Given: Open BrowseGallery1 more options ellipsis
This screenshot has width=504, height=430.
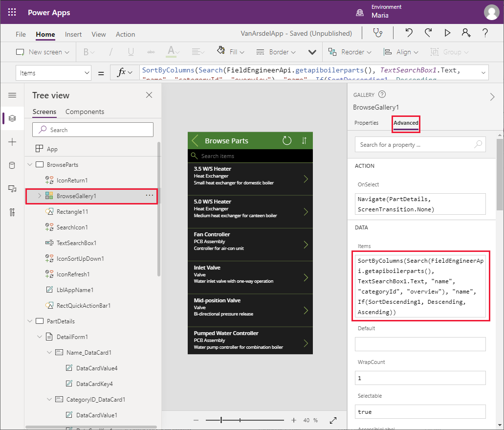Looking at the screenshot, I should [150, 195].
